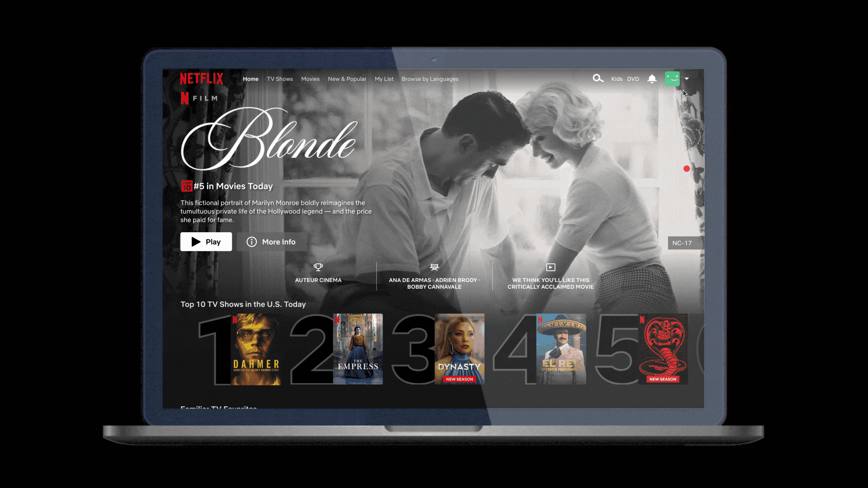This screenshot has height=488, width=868.
Task: Click the Auteur Cinema trophy icon
Action: 318,267
